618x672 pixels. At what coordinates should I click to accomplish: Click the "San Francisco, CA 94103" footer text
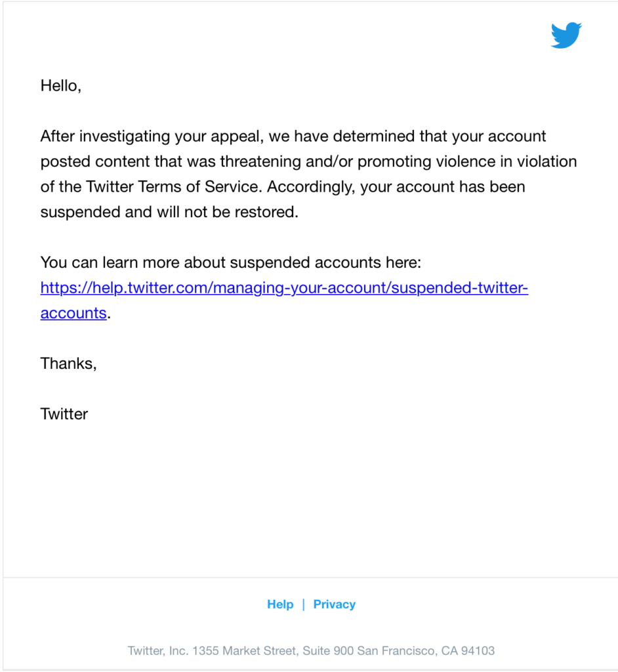pyautogui.click(x=426, y=650)
